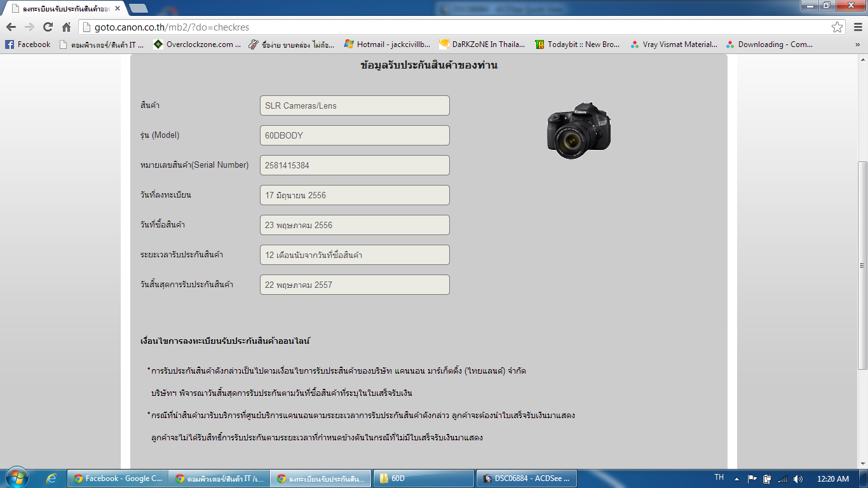
Task: Click the label หมายเลขสินค้า(Serial Number)
Action: pyautogui.click(x=194, y=165)
